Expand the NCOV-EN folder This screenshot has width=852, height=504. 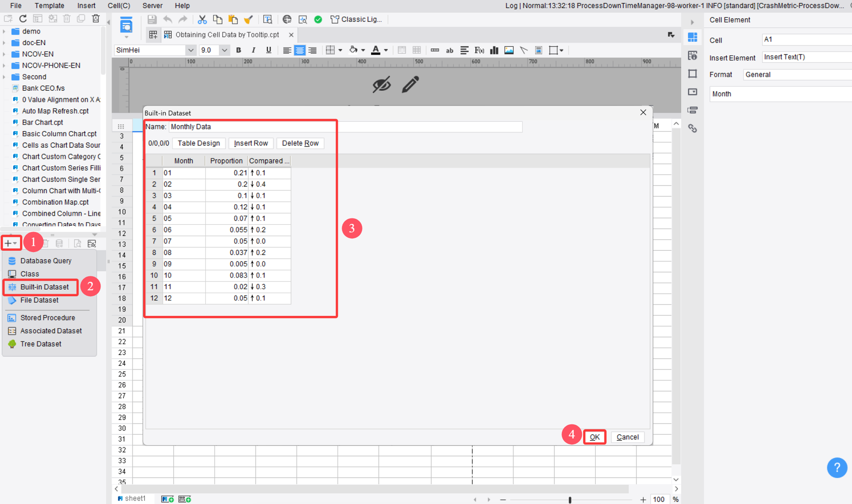click(4, 54)
